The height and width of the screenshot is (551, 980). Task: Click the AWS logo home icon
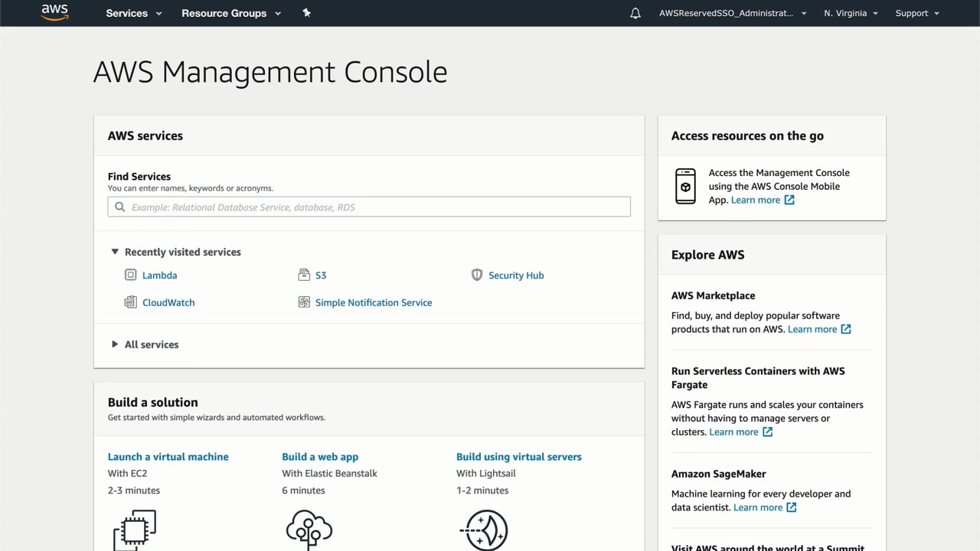coord(55,12)
